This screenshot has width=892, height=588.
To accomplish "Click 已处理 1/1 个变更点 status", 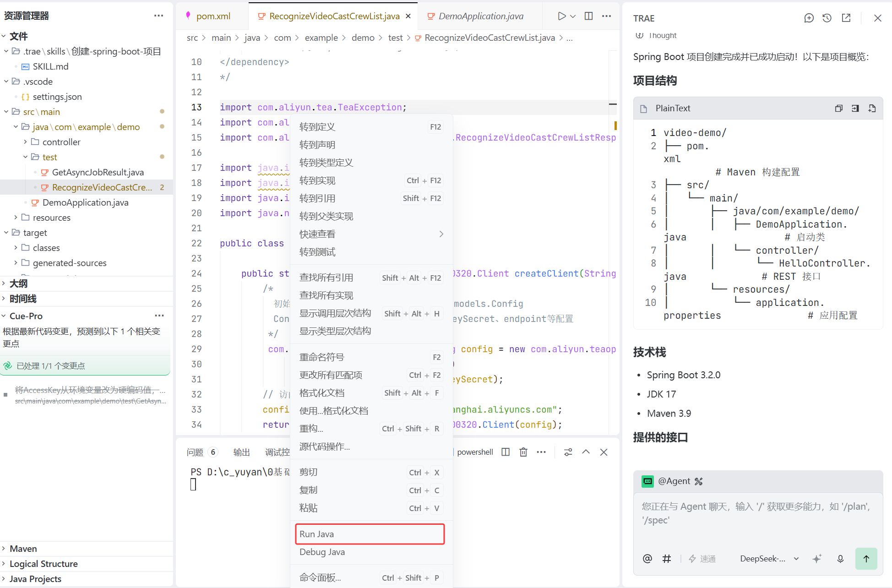I will click(50, 366).
